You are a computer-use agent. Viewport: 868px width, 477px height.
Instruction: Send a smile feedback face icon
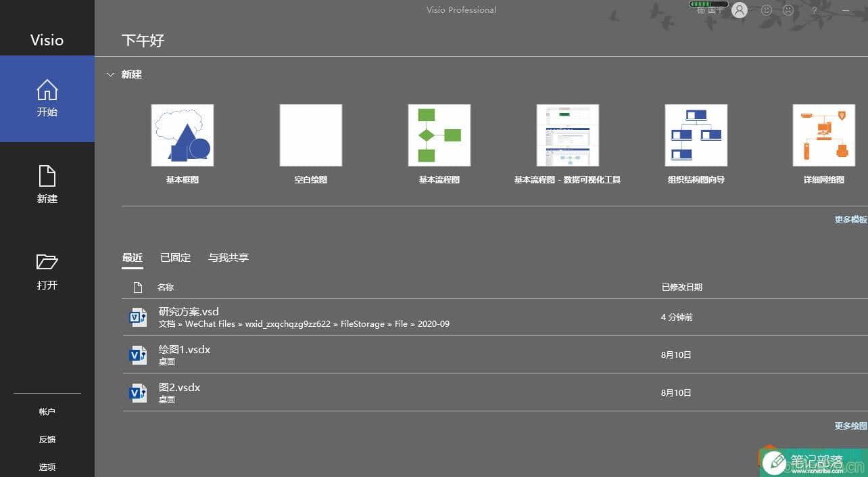[x=767, y=10]
